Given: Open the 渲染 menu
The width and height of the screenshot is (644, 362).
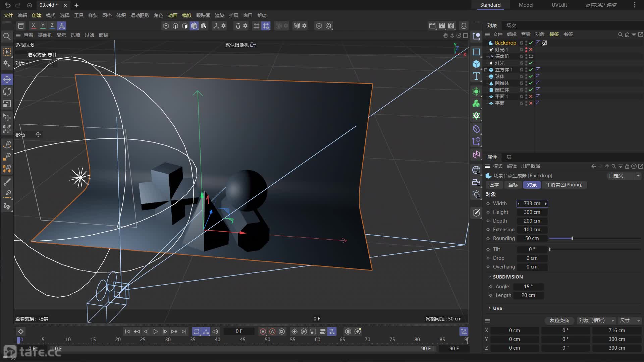Looking at the screenshot, I should click(x=220, y=15).
